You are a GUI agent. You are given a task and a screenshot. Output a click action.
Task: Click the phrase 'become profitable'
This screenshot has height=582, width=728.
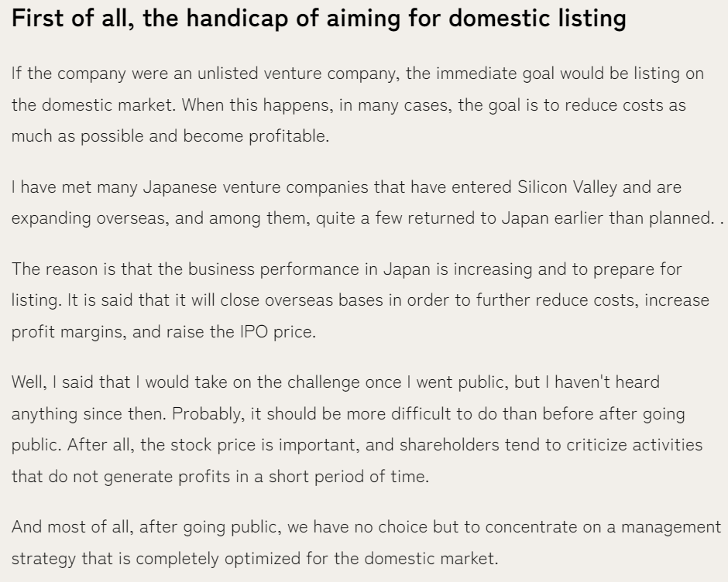point(255,136)
